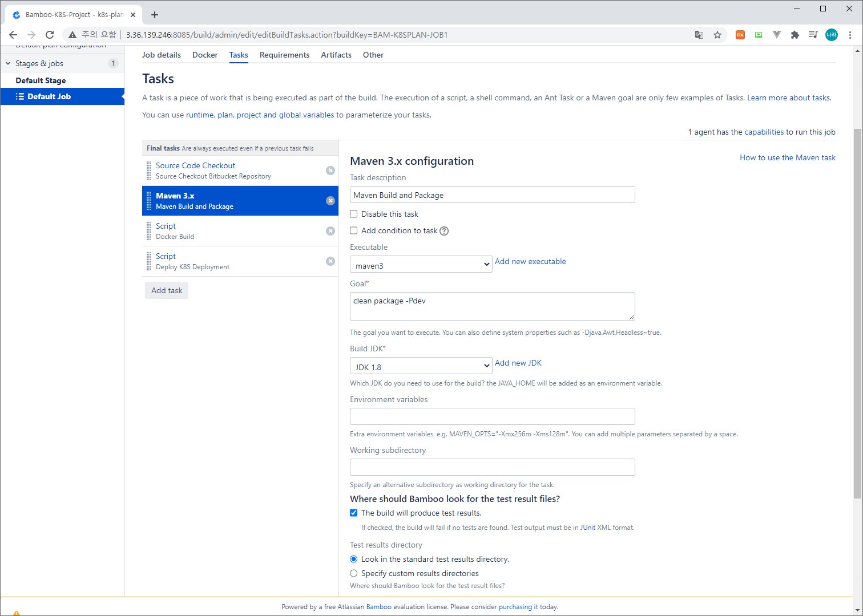Open the Deploy K8S Deployment Script task

pyautogui.click(x=166, y=256)
